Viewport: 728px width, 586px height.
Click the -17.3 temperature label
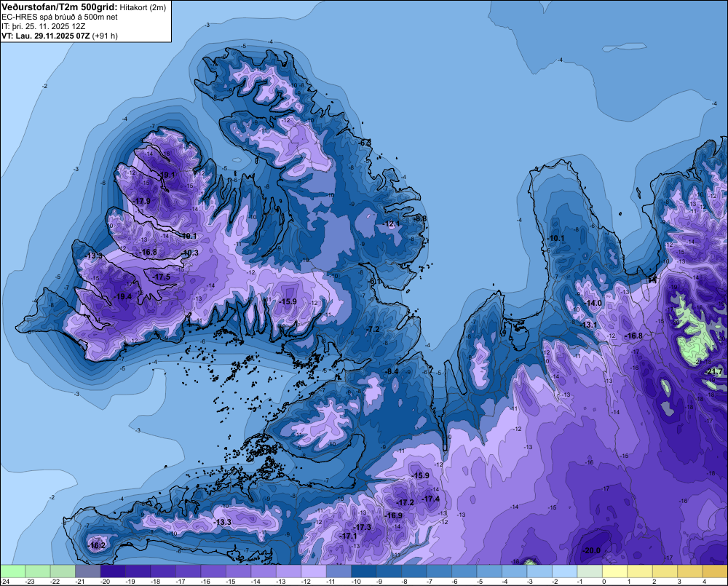(363, 527)
